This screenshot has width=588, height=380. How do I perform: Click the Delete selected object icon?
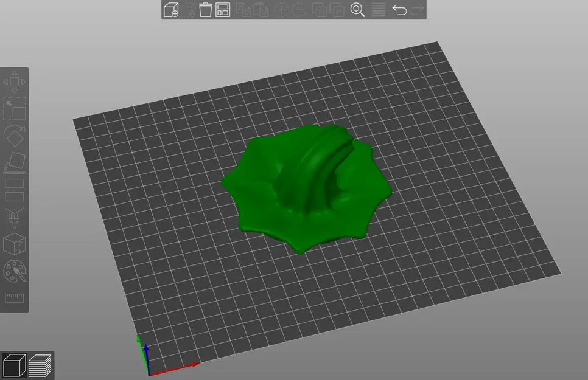(189, 10)
